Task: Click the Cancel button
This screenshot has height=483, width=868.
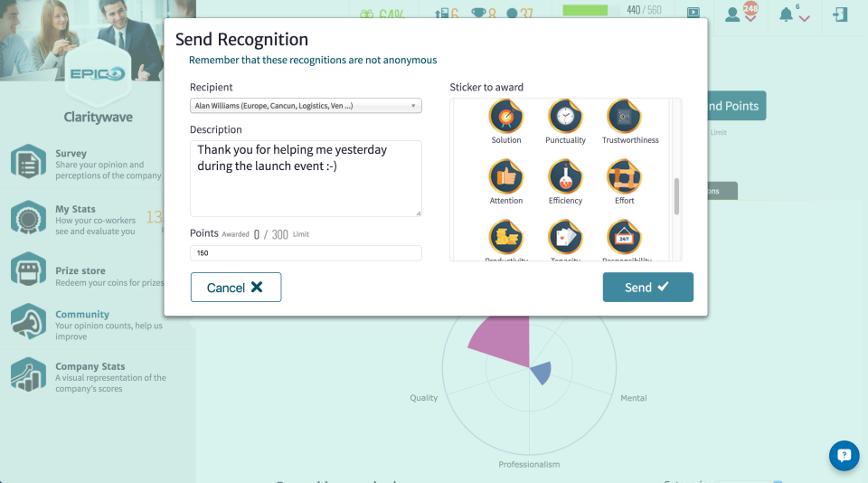Action: point(236,287)
